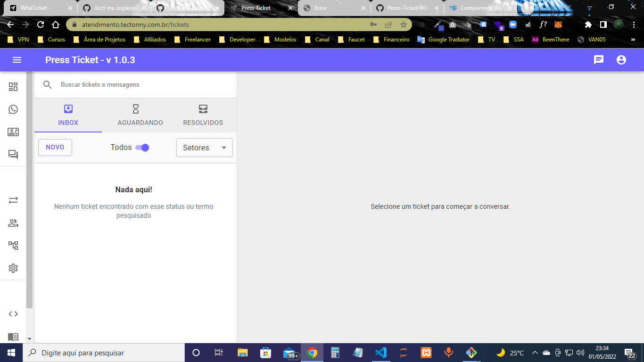Open the announcements chat icon in header
The height and width of the screenshot is (362, 644).
pyautogui.click(x=599, y=60)
